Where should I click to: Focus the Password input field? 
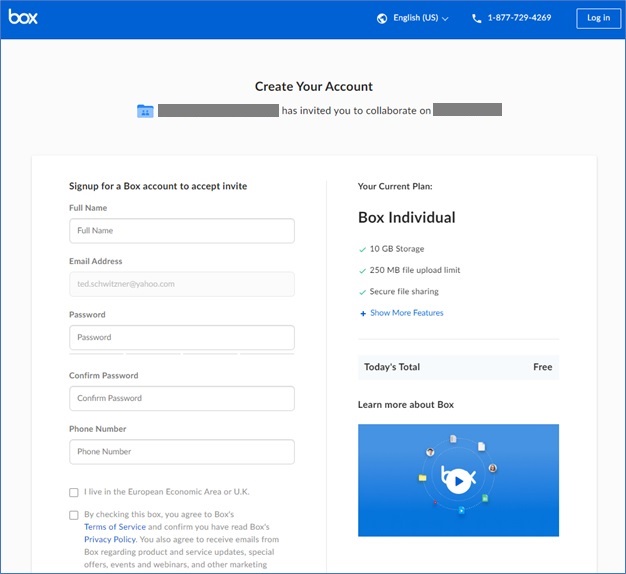(182, 337)
